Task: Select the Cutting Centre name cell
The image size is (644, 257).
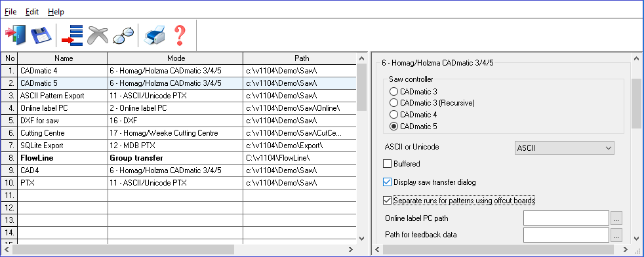Action: click(x=63, y=133)
